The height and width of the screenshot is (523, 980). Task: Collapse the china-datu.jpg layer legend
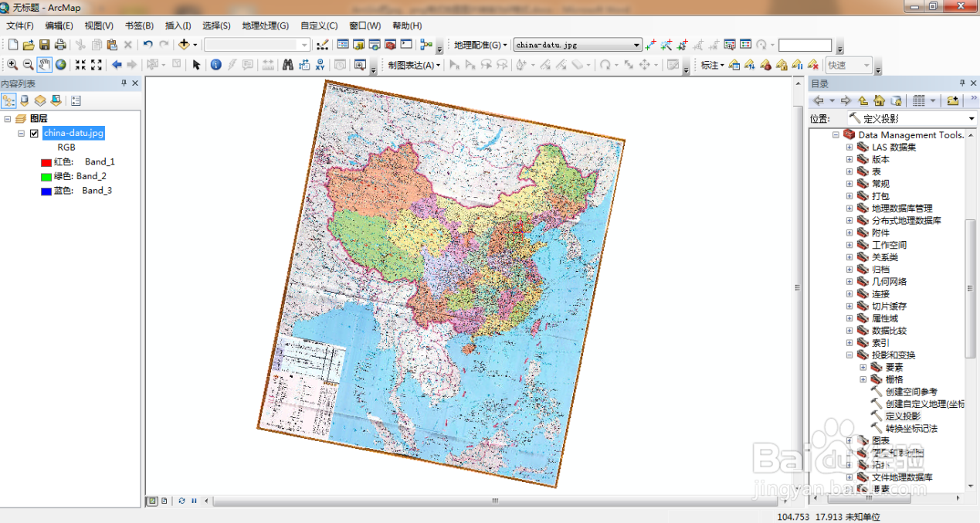point(21,134)
